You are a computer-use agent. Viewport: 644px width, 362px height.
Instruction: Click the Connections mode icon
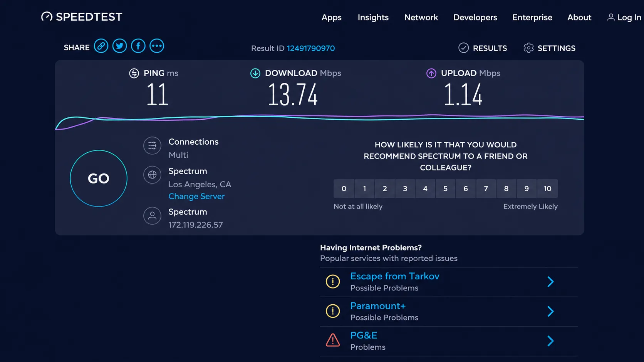(152, 146)
